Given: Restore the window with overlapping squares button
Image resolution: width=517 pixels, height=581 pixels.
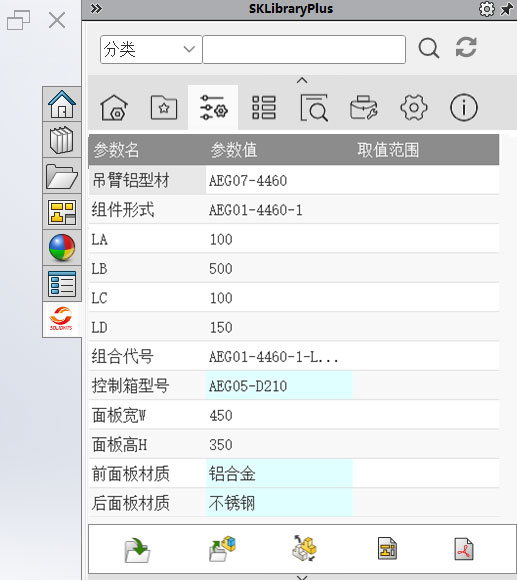Looking at the screenshot, I should [19, 20].
